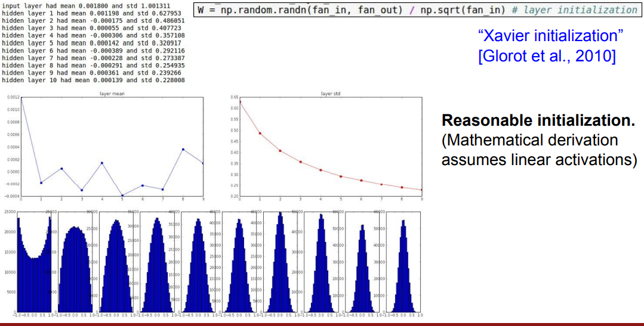Viewport: 644px width, 326px height.
Task: Select the 'hidden layer 10 had mean 0.000139' line
Action: (x=93, y=80)
